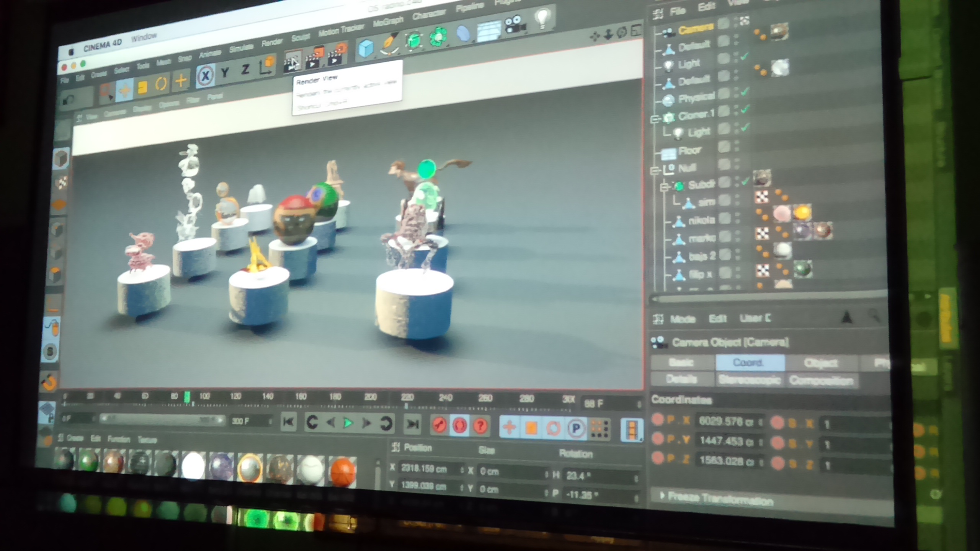Toggle parameter P keyframe recording
Image resolution: width=980 pixels, height=551 pixels.
(576, 428)
